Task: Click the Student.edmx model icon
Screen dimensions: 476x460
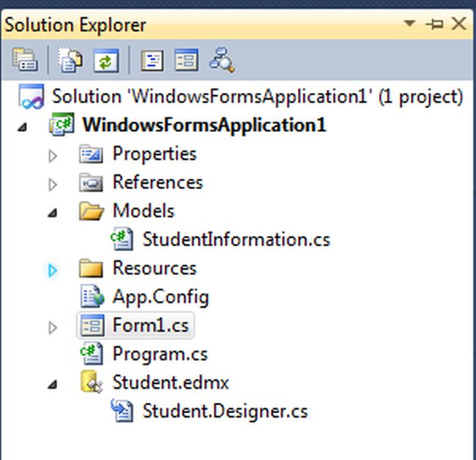Action: [91, 383]
